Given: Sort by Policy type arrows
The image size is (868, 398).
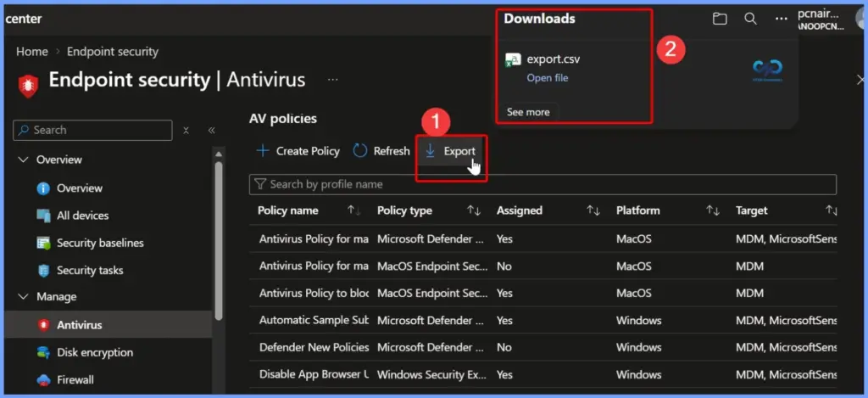Looking at the screenshot, I should (474, 210).
